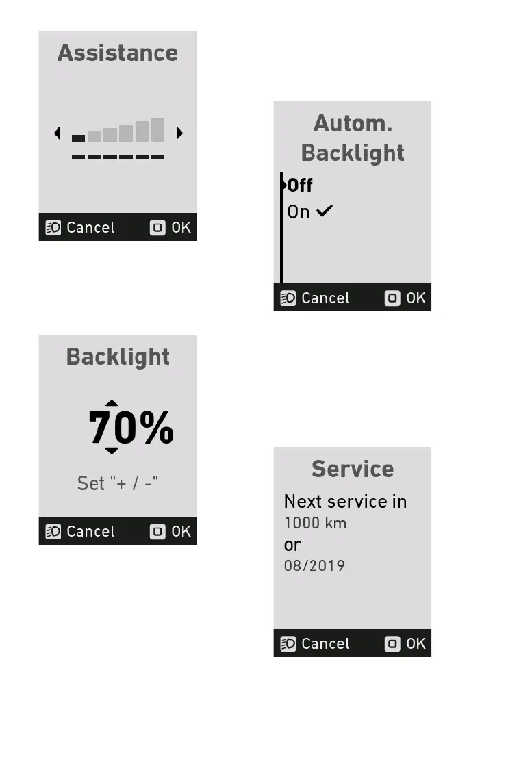Increase assistance with the right arrow

click(179, 133)
